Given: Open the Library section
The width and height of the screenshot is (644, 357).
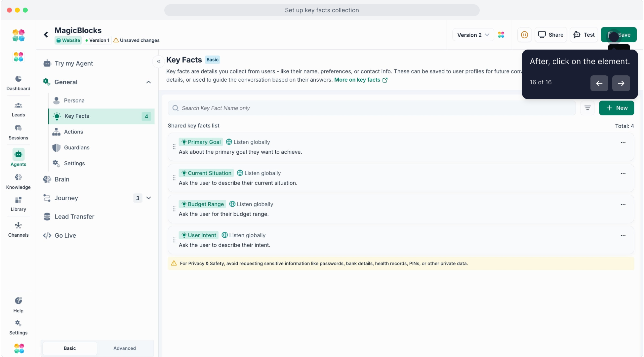Looking at the screenshot, I should click(18, 204).
